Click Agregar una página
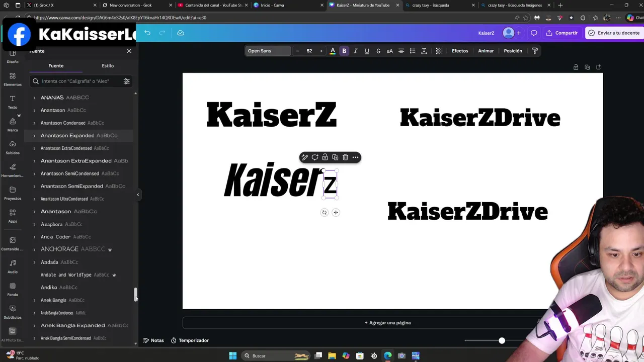This screenshot has height=362, width=644. tap(387, 323)
